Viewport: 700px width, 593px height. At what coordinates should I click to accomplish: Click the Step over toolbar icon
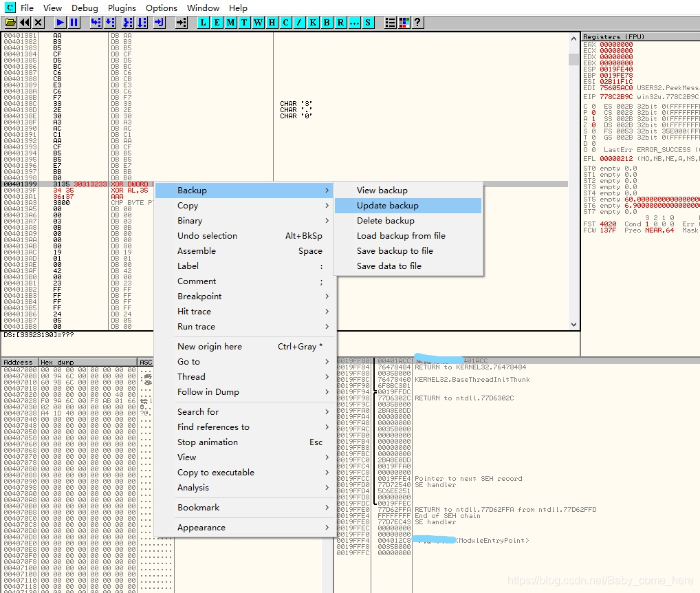[x=110, y=22]
